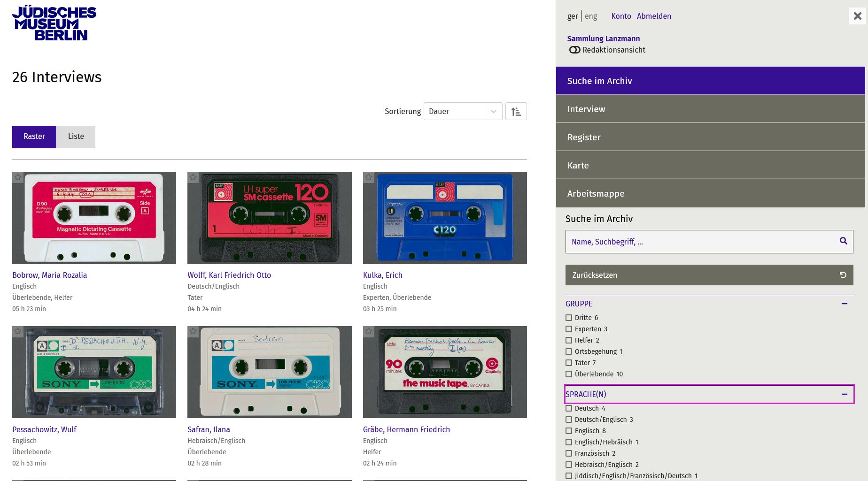The width and height of the screenshot is (868, 481).
Task: Tick the Französisch language checkbox
Action: (569, 453)
